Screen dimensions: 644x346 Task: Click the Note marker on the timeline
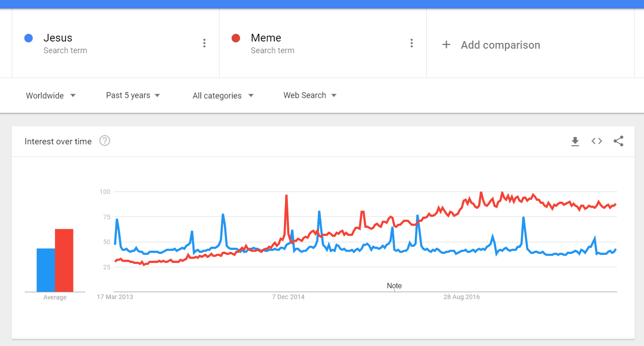click(x=394, y=286)
